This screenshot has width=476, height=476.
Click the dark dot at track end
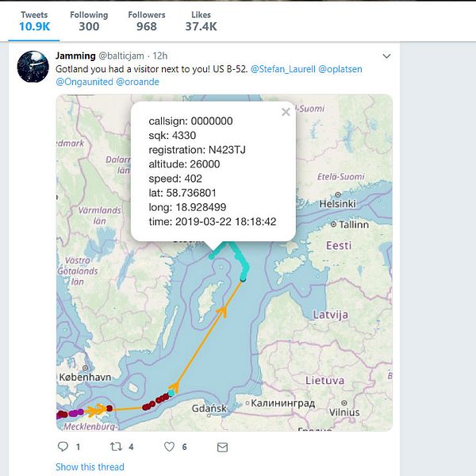(x=244, y=279)
